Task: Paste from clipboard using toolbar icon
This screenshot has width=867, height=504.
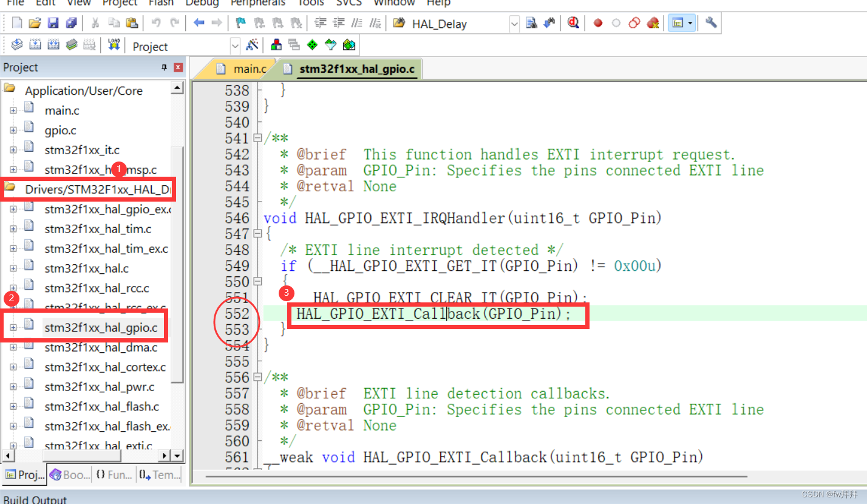Action: coord(132,23)
